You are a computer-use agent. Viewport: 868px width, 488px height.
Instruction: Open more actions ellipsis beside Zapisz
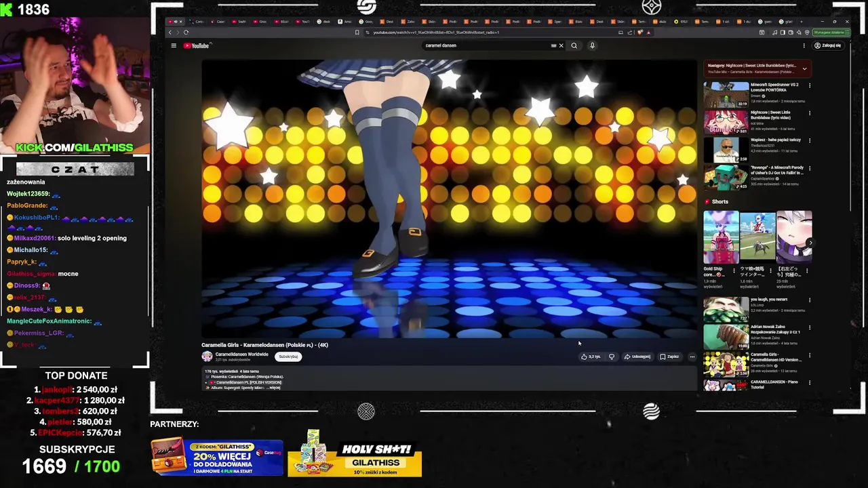692,357
